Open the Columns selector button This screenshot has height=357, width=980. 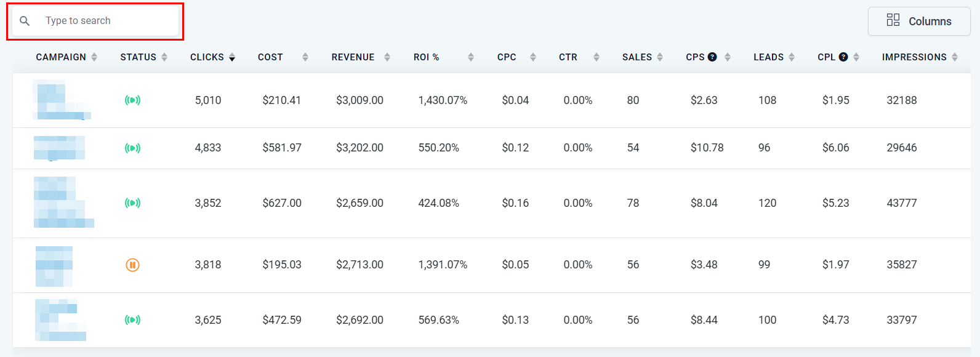(918, 21)
